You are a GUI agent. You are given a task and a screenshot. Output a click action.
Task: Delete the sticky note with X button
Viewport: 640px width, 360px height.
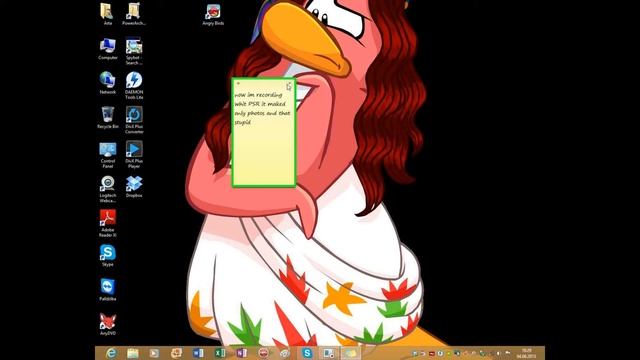pyautogui.click(x=289, y=84)
